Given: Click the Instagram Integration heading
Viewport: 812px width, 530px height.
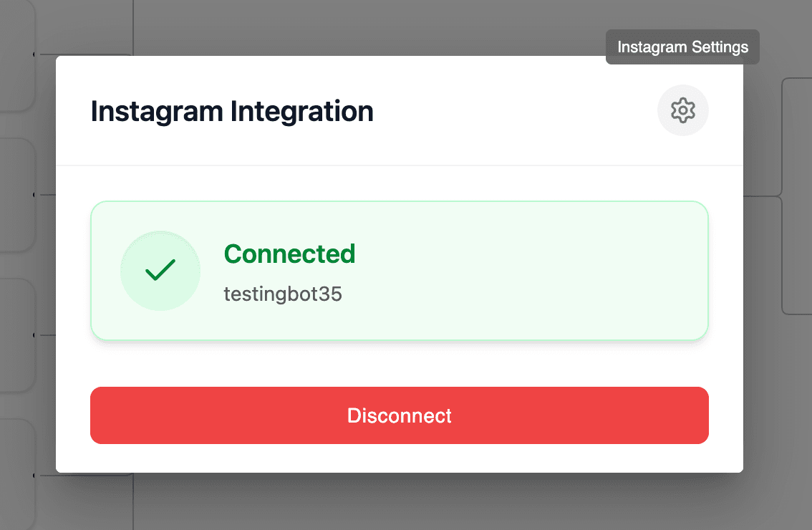Looking at the screenshot, I should coord(232,112).
